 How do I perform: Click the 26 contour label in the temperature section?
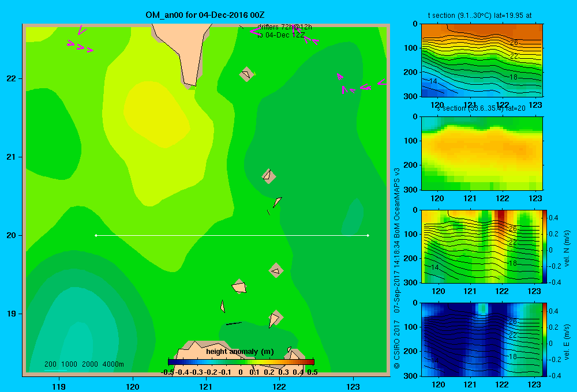point(514,43)
